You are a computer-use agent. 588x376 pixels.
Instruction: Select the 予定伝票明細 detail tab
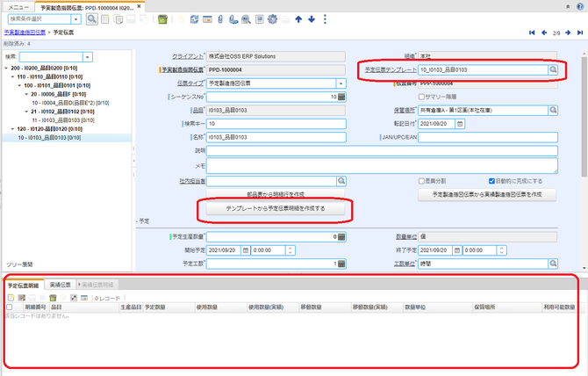coord(24,286)
